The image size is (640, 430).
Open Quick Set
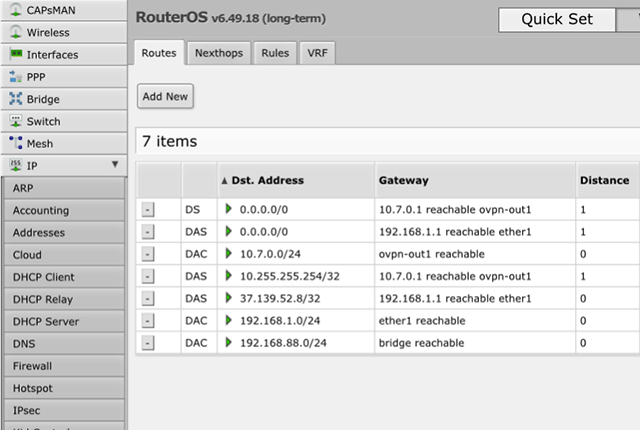[557, 19]
